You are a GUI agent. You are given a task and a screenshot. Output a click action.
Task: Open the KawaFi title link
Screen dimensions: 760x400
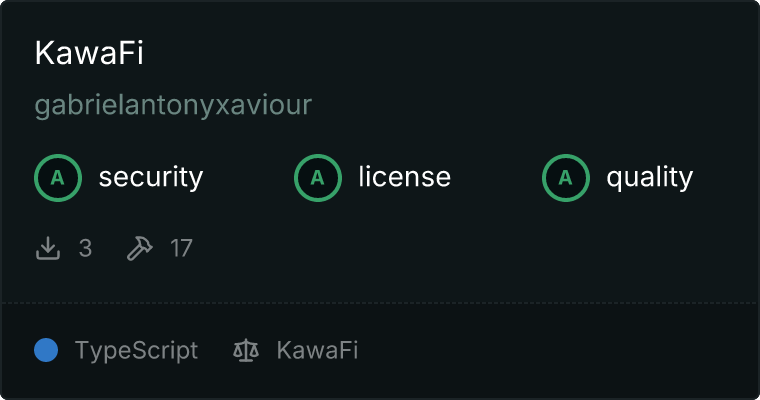coord(89,53)
